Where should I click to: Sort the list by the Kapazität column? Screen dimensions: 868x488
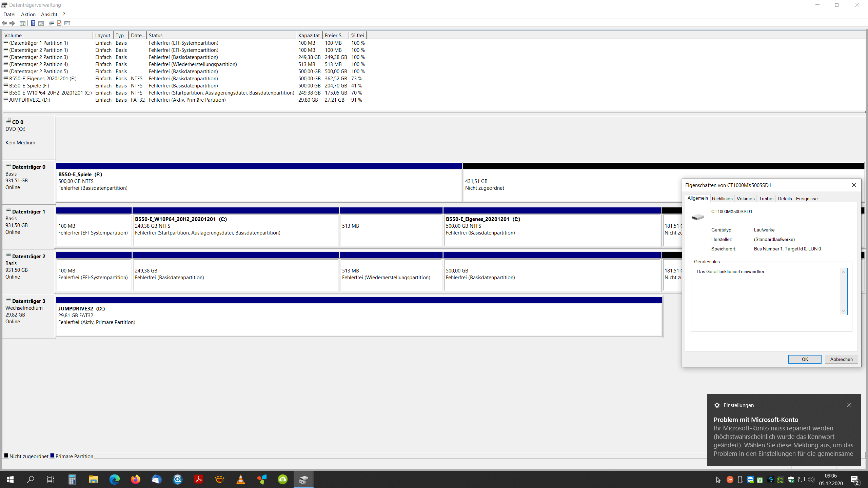[x=309, y=35]
